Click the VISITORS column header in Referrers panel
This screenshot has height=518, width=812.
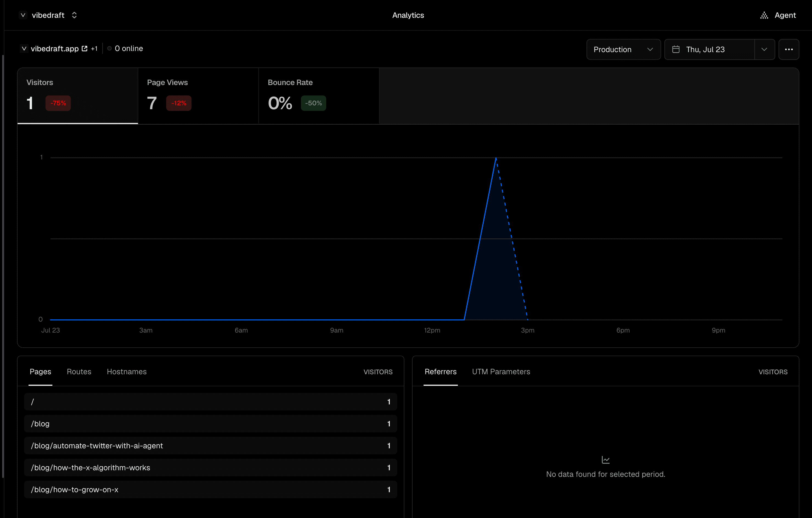tap(773, 372)
